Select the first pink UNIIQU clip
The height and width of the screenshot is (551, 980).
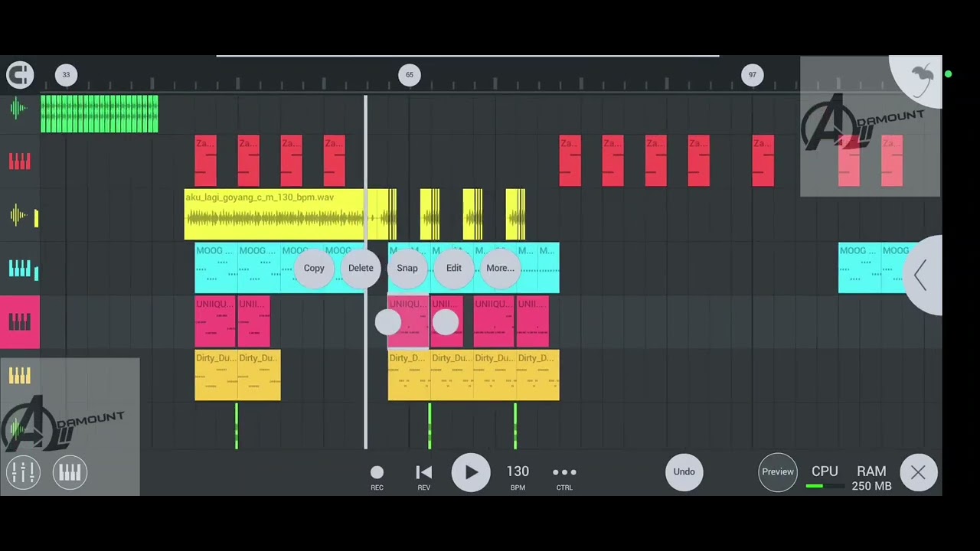[x=215, y=321]
